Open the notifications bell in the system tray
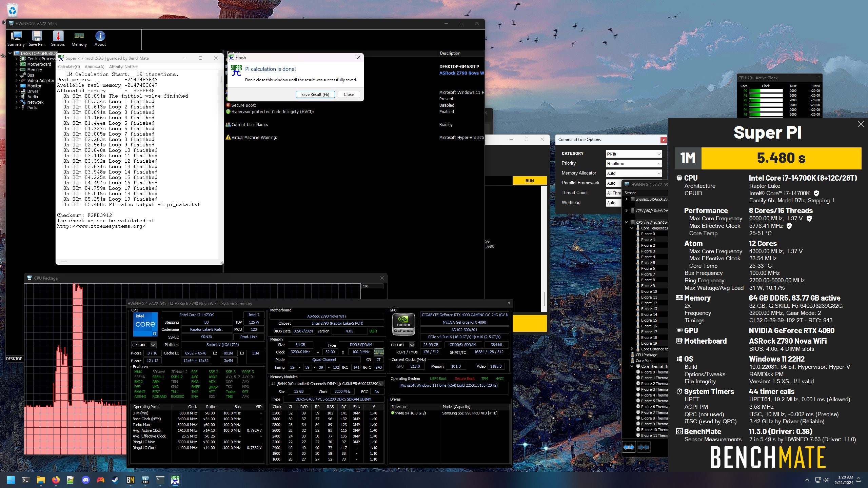This screenshot has width=868, height=488. tap(859, 480)
